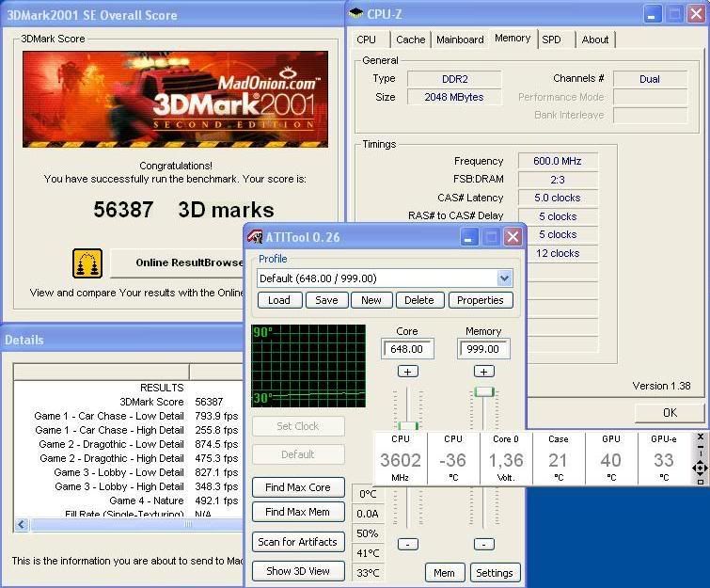
Task: Click the CPU-Z chip icon in title bar
Action: click(355, 13)
